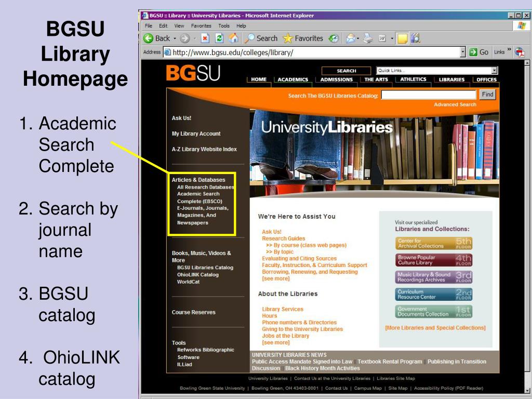Open the Favorites menu
The image size is (532, 399).
click(x=201, y=26)
